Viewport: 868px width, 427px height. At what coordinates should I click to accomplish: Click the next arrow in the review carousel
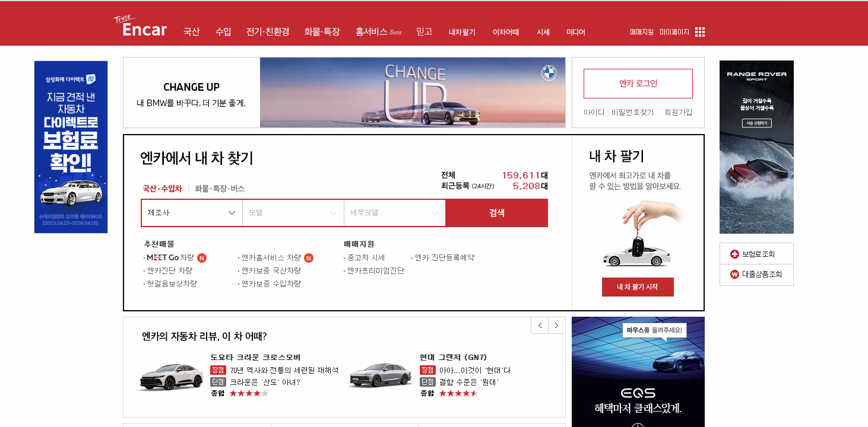tap(556, 325)
